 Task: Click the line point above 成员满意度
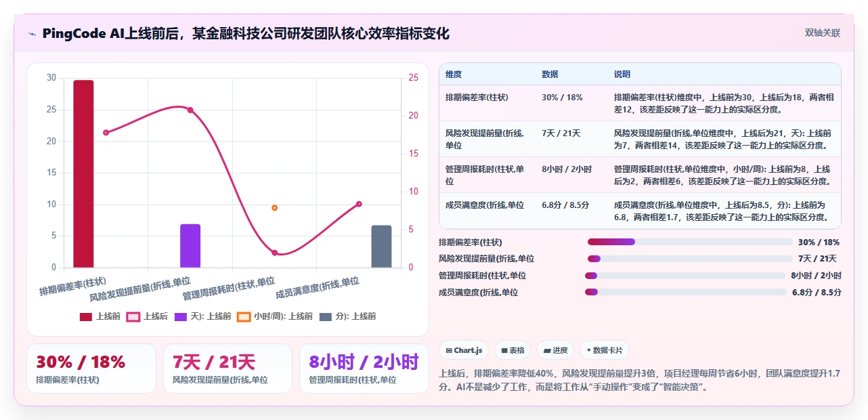pos(359,204)
